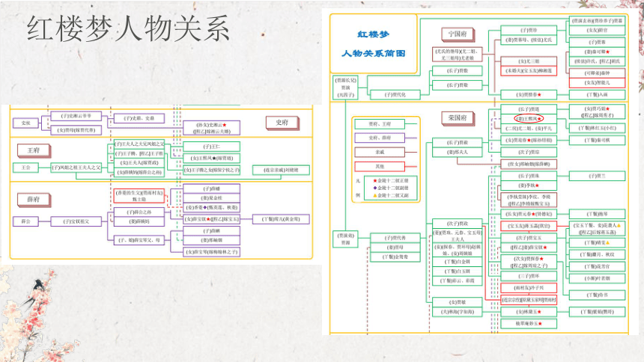Click the (丫鬟)抱琴 box
Viewport: 644px width, 362px height.
597,214
